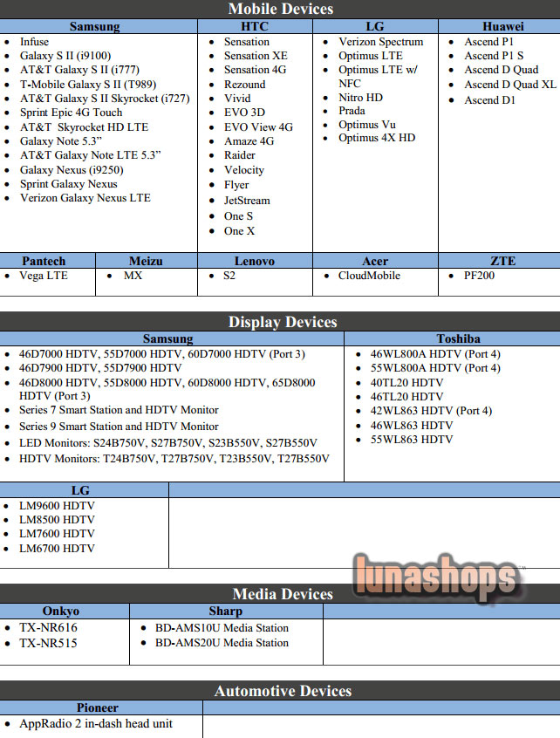Image resolution: width=560 pixels, height=738 pixels.
Task: Select LG 'LM9600 HDTV' entry
Action: tap(57, 506)
